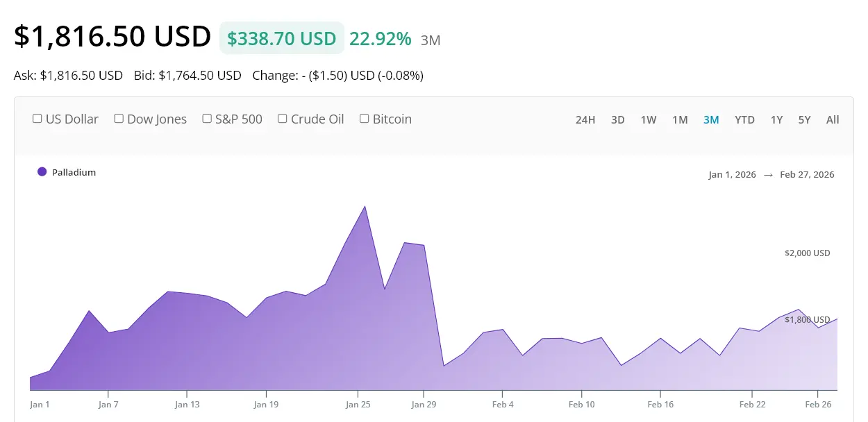The width and height of the screenshot is (868, 422).
Task: Toggle the Crude Oil overlay checkbox
Action: point(283,119)
